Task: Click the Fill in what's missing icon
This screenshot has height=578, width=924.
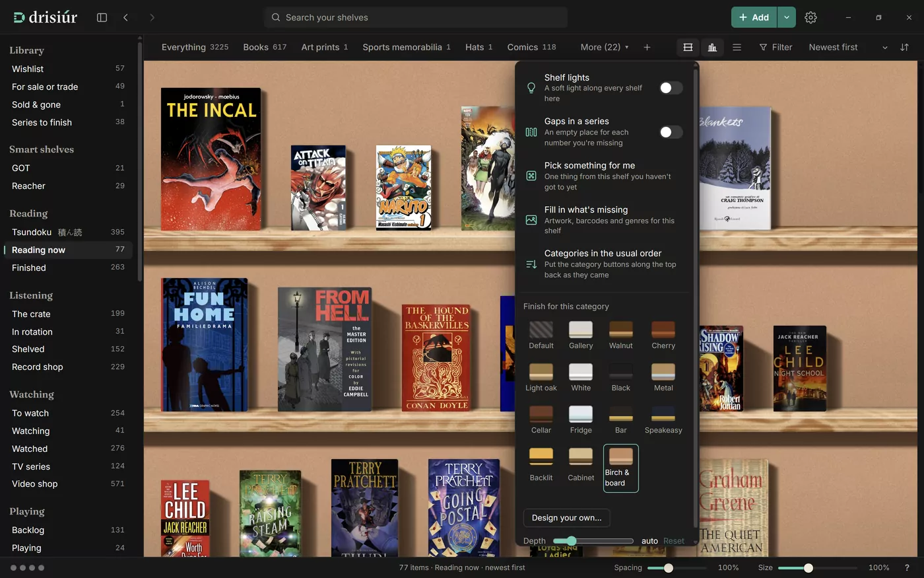Action: coord(531,220)
